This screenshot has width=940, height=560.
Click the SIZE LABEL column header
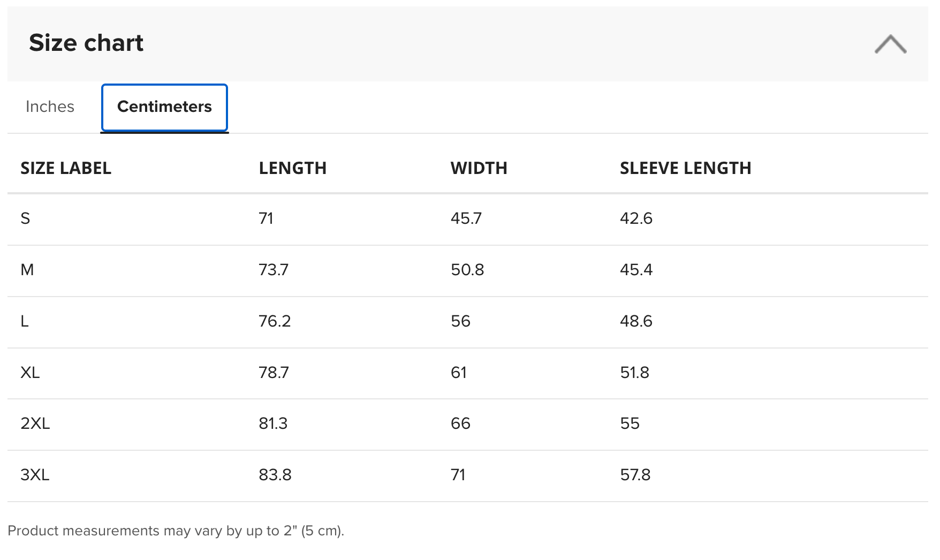(66, 168)
